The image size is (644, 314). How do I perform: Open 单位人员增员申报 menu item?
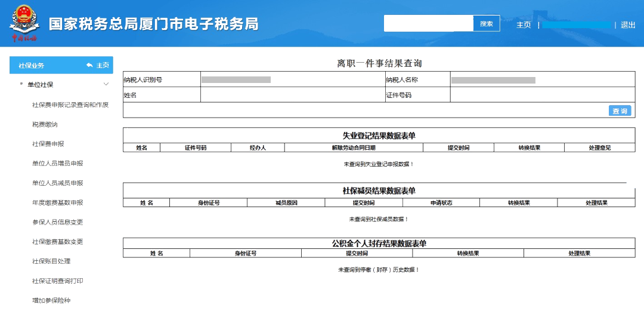pyautogui.click(x=57, y=163)
